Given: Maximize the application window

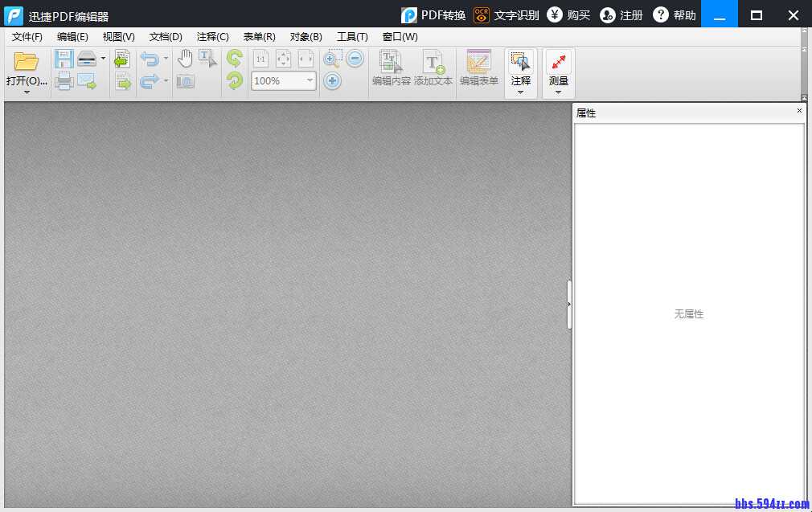Looking at the screenshot, I should tap(756, 15).
